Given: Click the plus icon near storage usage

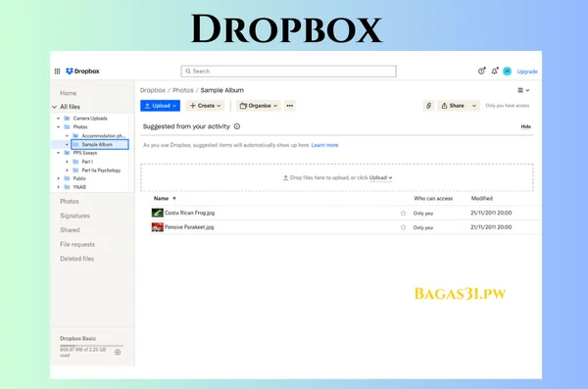Looking at the screenshot, I should coord(118,352).
